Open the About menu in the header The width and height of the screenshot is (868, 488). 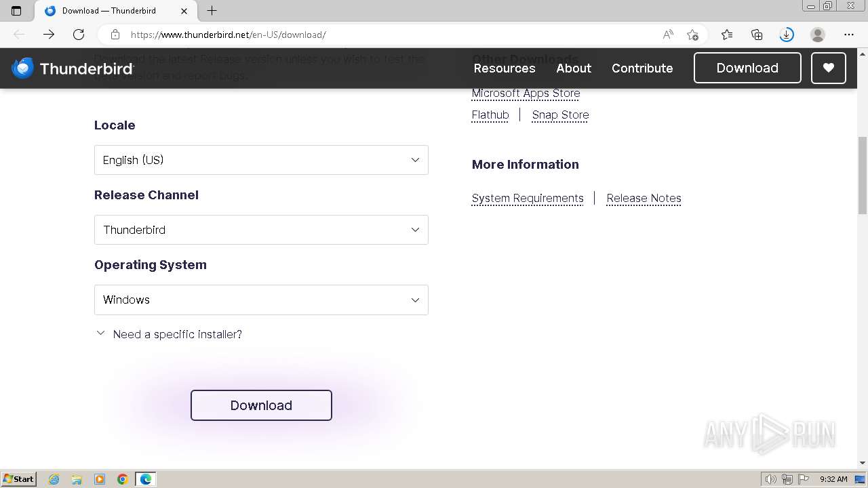pos(574,68)
